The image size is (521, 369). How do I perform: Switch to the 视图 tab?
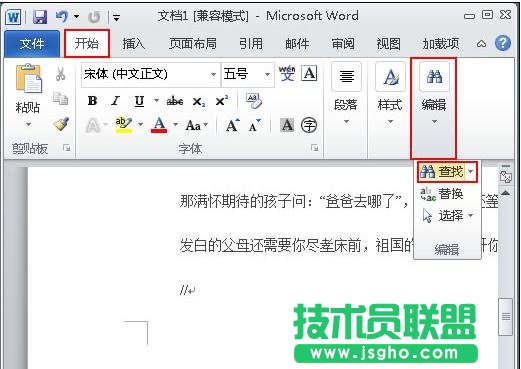point(389,44)
